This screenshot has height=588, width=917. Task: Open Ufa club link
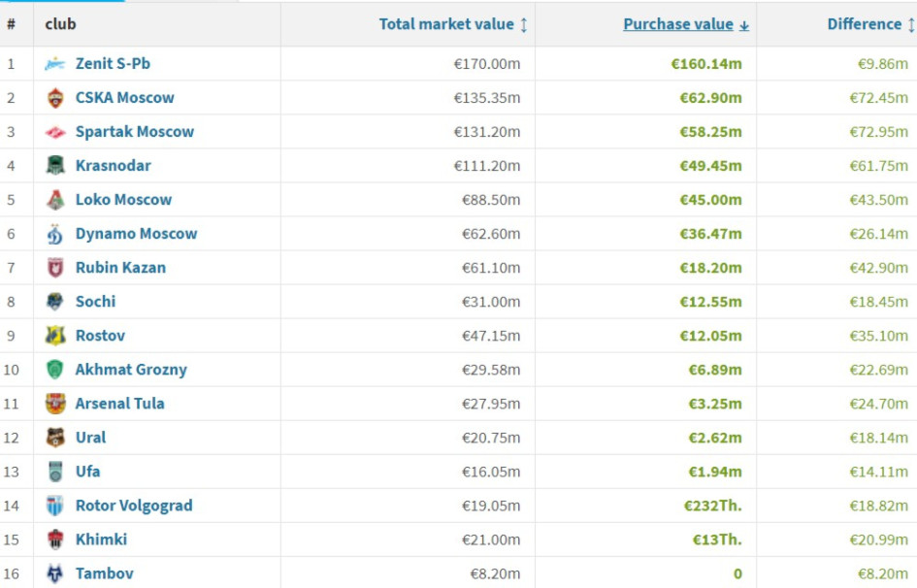(x=87, y=472)
